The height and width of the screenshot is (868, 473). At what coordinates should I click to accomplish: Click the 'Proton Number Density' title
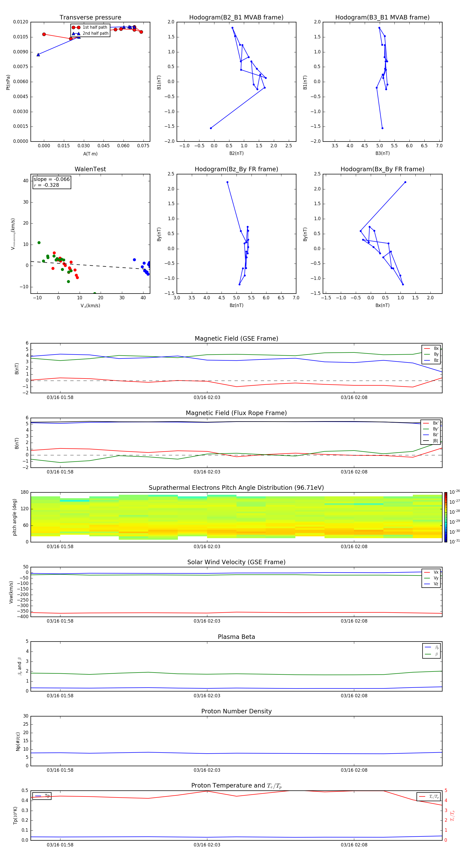pos(236,711)
